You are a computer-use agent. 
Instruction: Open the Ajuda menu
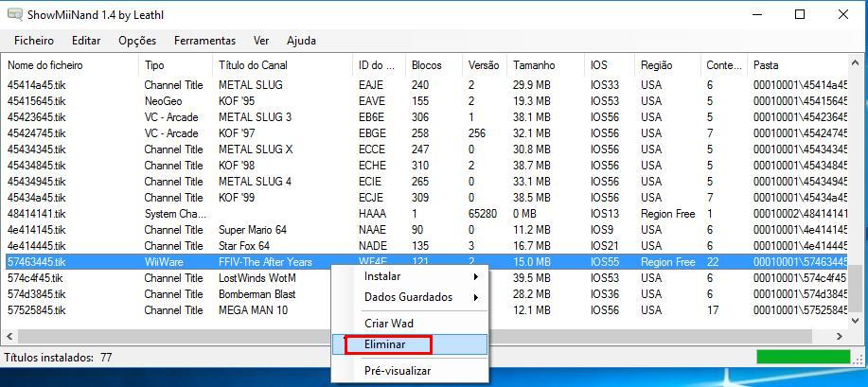tap(301, 41)
